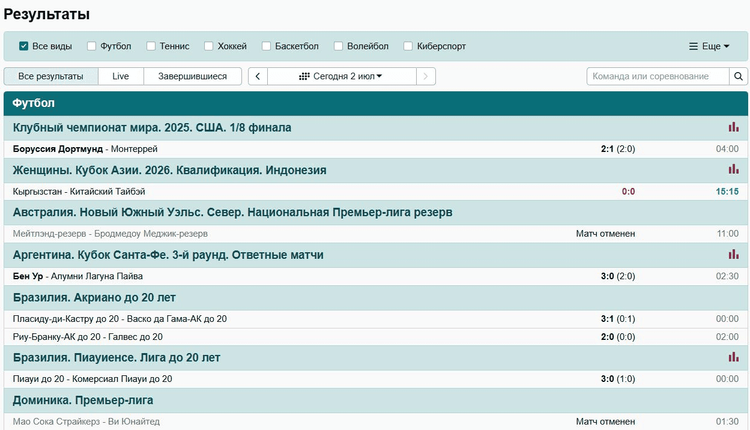Image resolution: width=750 pixels, height=430 pixels.
Task: Collapse the Футбол section header
Action: 375,103
